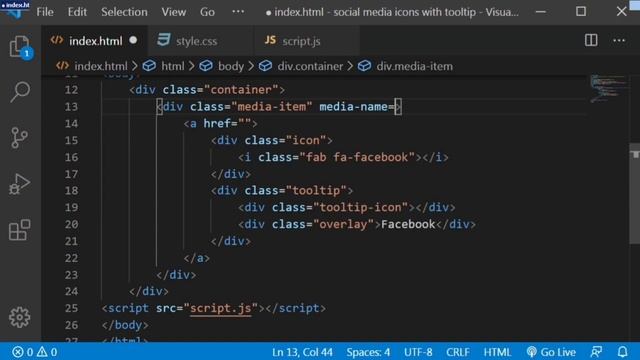Open the Manage gear icon
Screen dimensions: 640x360
coord(20,317)
